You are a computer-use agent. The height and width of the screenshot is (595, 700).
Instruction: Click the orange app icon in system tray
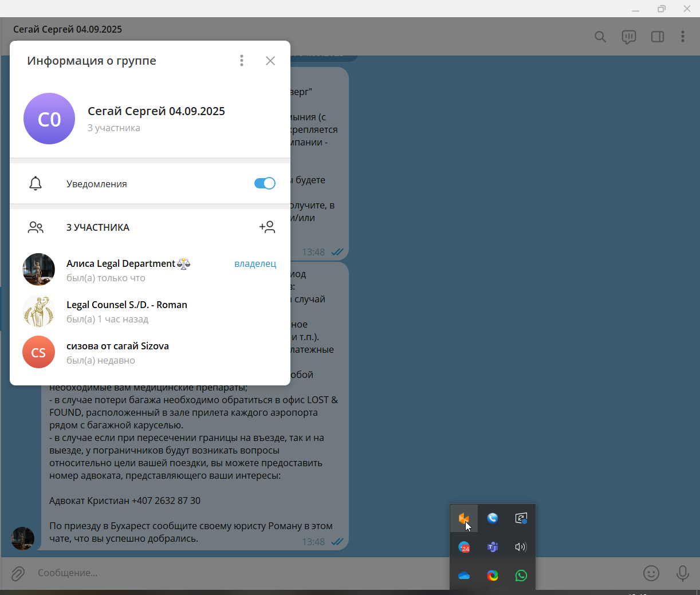(464, 518)
